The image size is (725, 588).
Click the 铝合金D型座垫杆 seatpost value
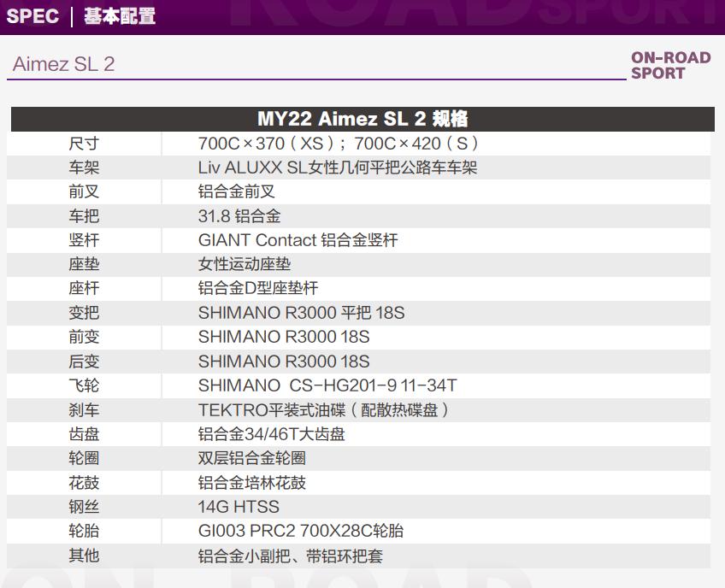coord(258,289)
